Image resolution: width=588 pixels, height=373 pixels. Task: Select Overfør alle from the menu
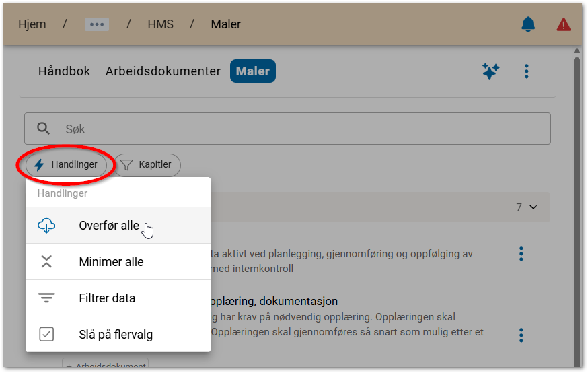tap(109, 226)
